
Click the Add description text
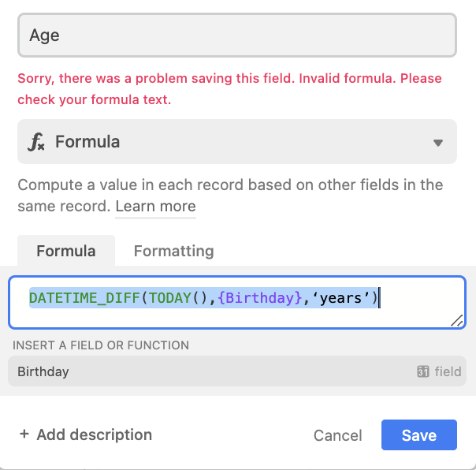click(94, 435)
